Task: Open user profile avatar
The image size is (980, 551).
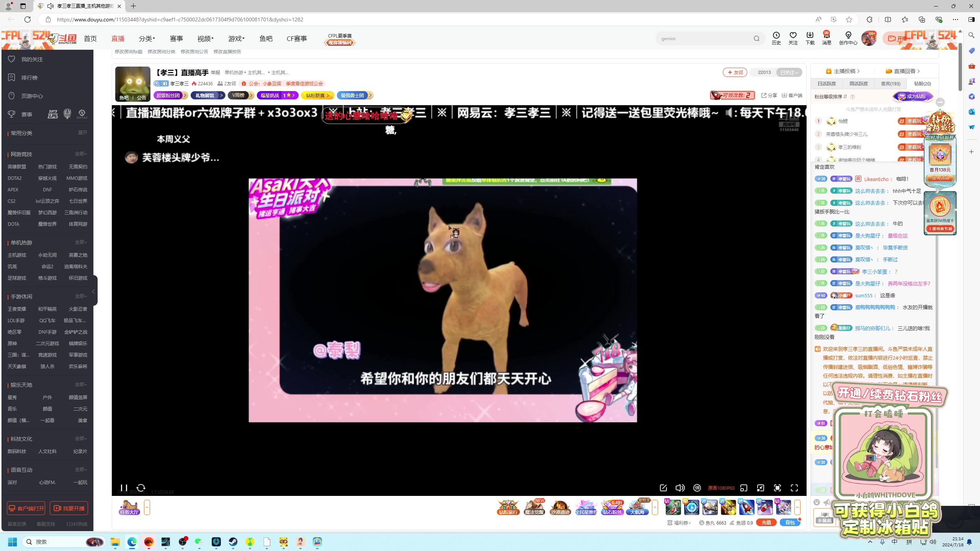Action: point(869,38)
